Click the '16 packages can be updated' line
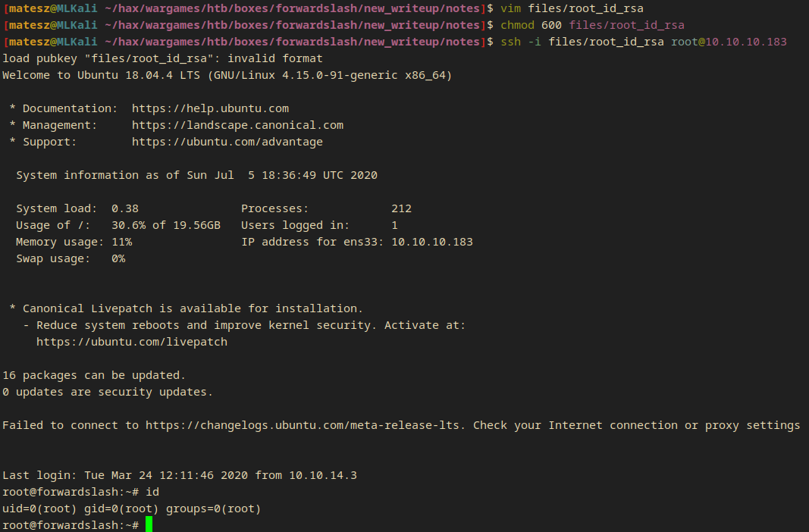This screenshot has width=809, height=532. pyautogui.click(x=94, y=375)
